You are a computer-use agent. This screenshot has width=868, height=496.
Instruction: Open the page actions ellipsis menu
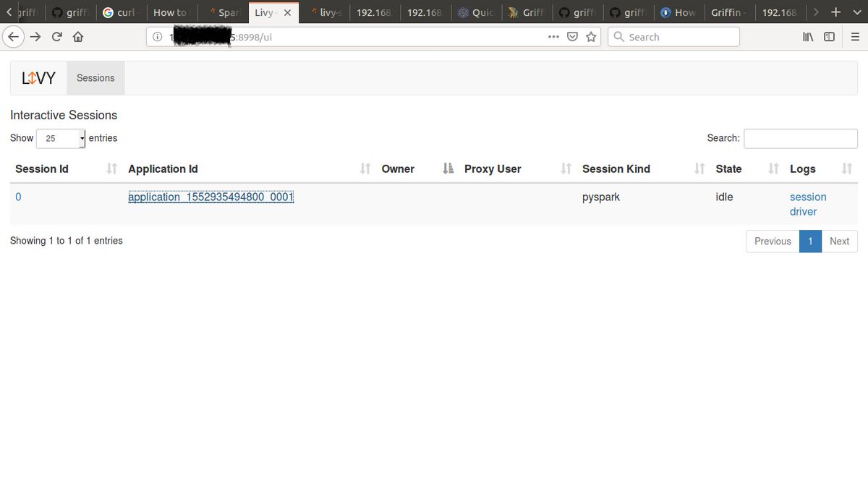[553, 36]
